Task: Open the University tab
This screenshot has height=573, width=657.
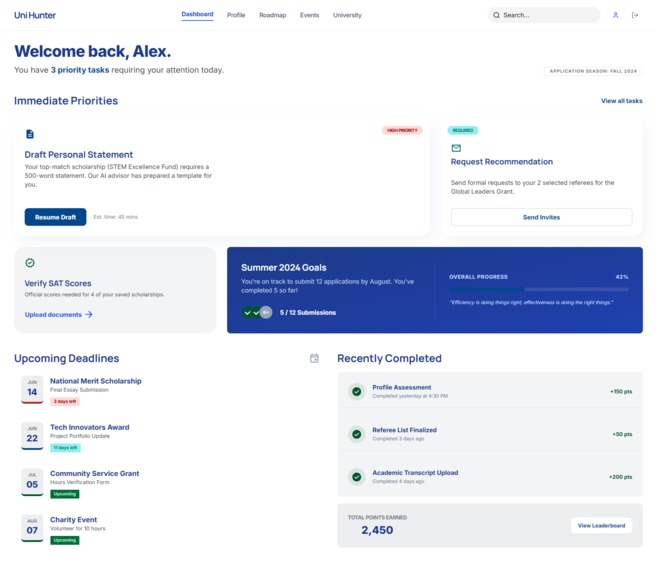Action: pos(347,15)
